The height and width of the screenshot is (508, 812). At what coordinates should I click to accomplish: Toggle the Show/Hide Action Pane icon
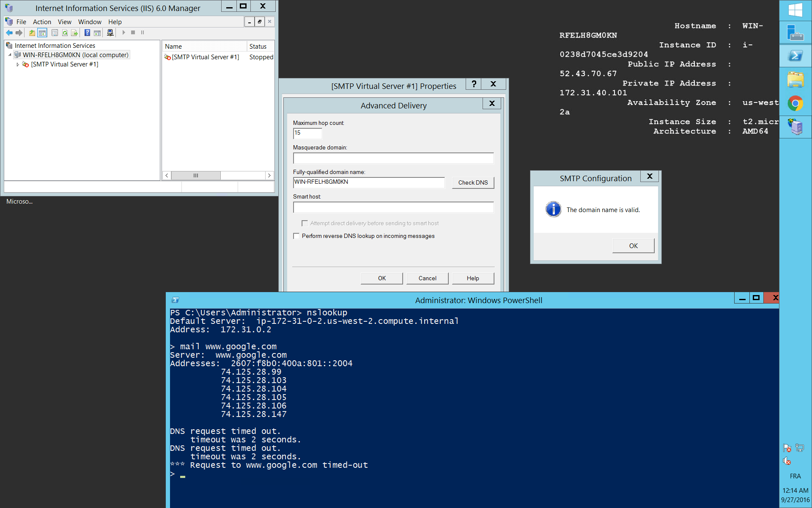coord(97,33)
